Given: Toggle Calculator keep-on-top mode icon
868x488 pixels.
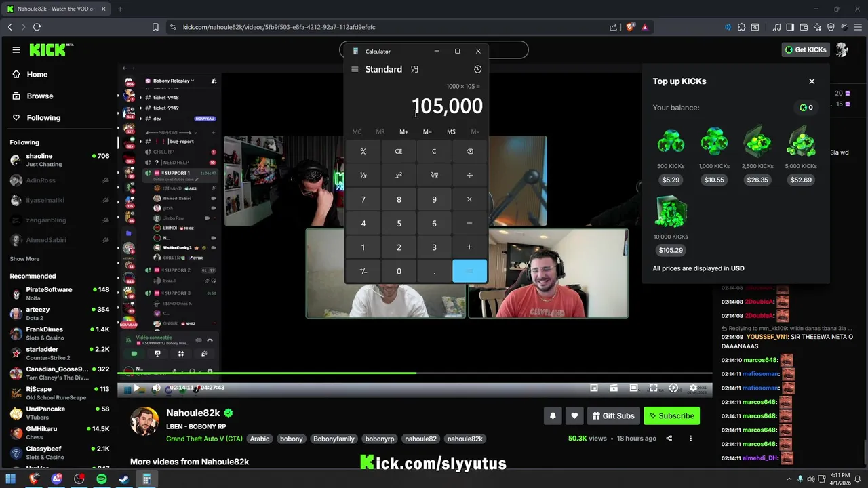Looking at the screenshot, I should [x=414, y=69].
